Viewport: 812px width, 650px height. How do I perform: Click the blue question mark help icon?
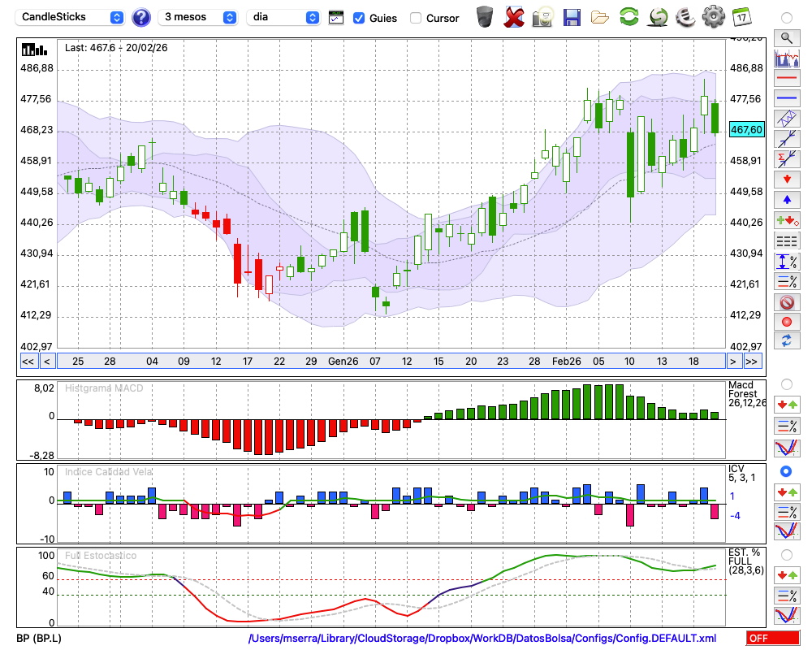[141, 17]
